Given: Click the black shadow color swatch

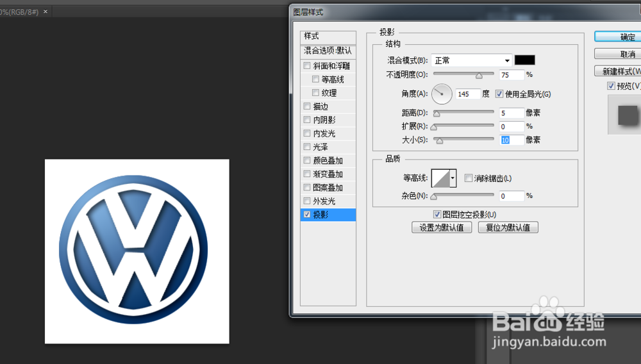Looking at the screenshot, I should pos(525,60).
